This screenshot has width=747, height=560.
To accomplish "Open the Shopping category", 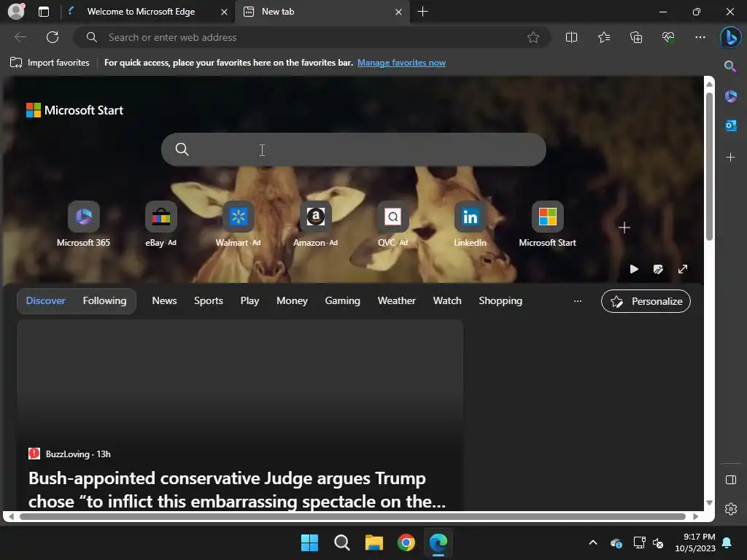I will click(500, 300).
